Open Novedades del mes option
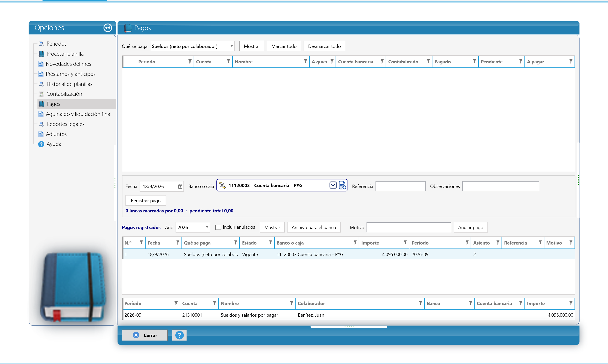The image size is (608, 364). pyautogui.click(x=69, y=64)
